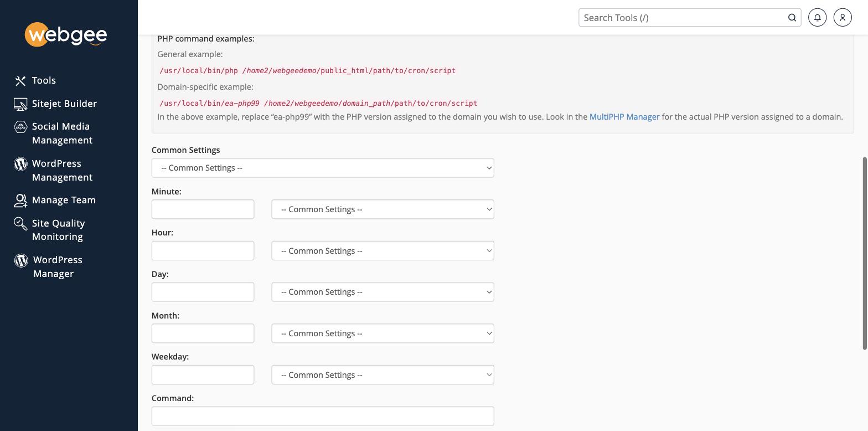
Task: Click the Hour input field
Action: point(203,251)
